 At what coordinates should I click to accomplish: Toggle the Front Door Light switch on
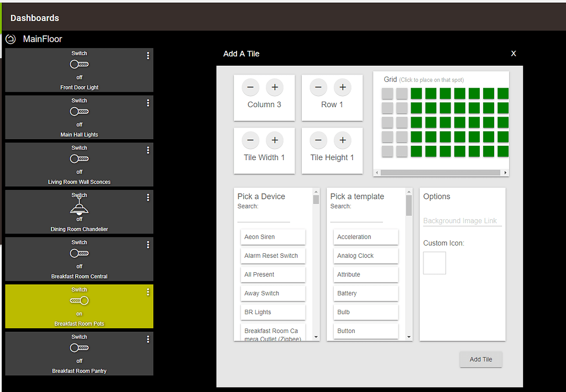(79, 64)
